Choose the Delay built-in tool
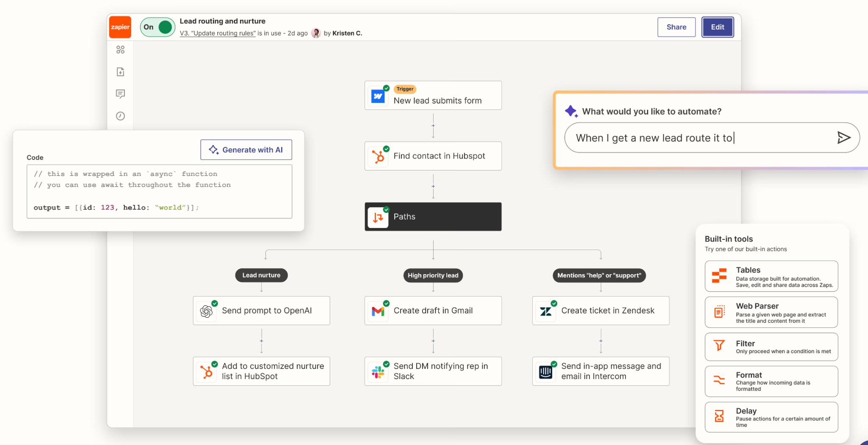Viewport: 868px width, 445px height. click(x=771, y=417)
